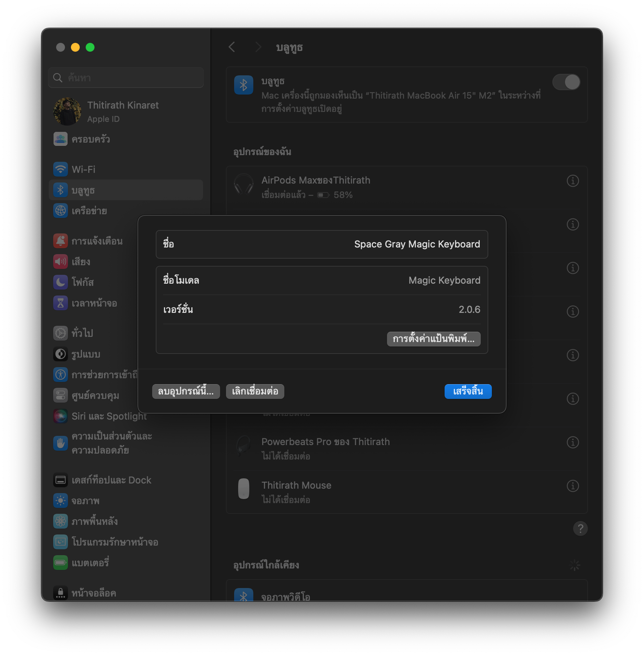The image size is (644, 656).
Task: Click the forward chevron in header
Action: pyautogui.click(x=258, y=47)
